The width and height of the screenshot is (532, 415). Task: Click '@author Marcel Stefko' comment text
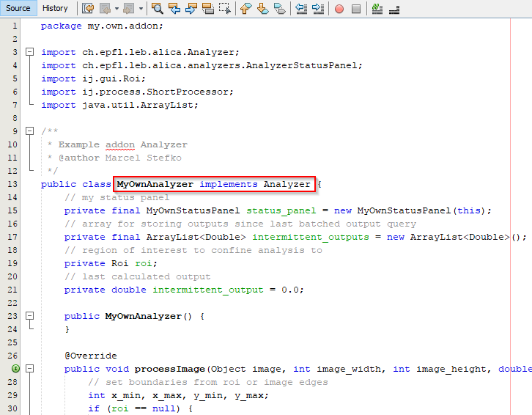119,158
